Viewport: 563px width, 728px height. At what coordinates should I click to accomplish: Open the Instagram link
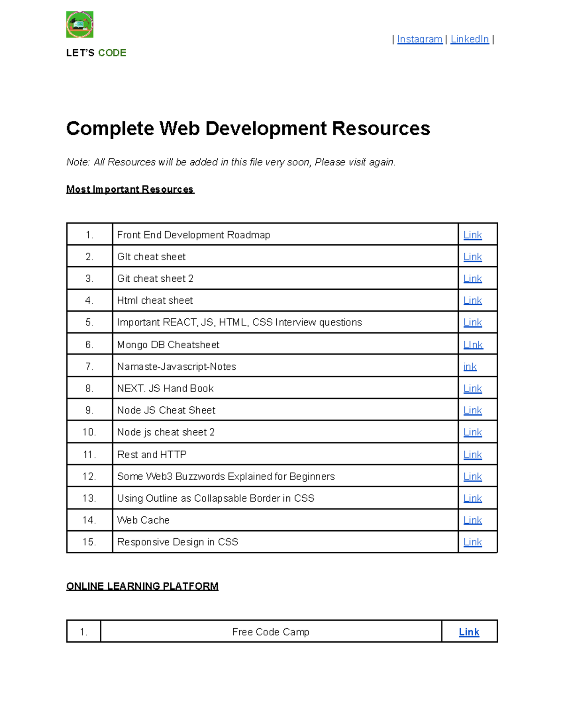point(419,39)
